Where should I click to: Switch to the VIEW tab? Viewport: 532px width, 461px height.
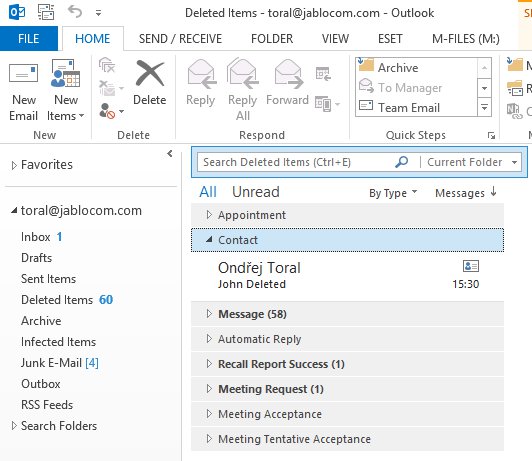pos(335,38)
